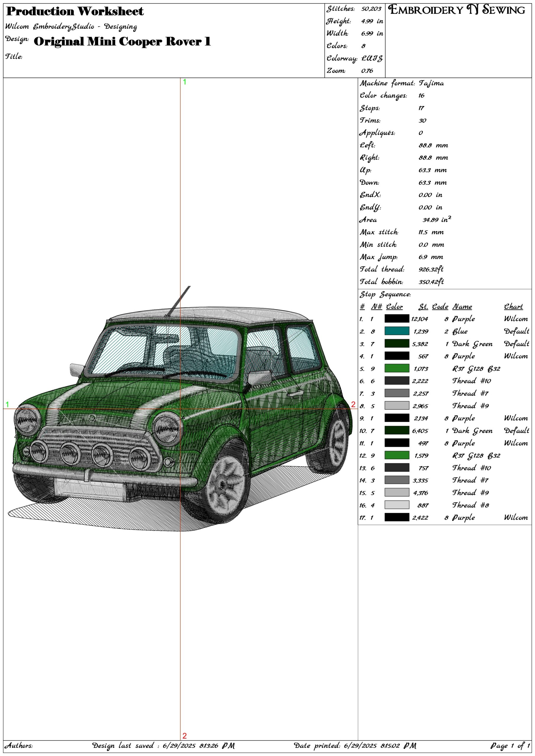This screenshot has height=756, width=535.
Task: Select the max stitch value '11.5 mm'
Action: [432, 232]
